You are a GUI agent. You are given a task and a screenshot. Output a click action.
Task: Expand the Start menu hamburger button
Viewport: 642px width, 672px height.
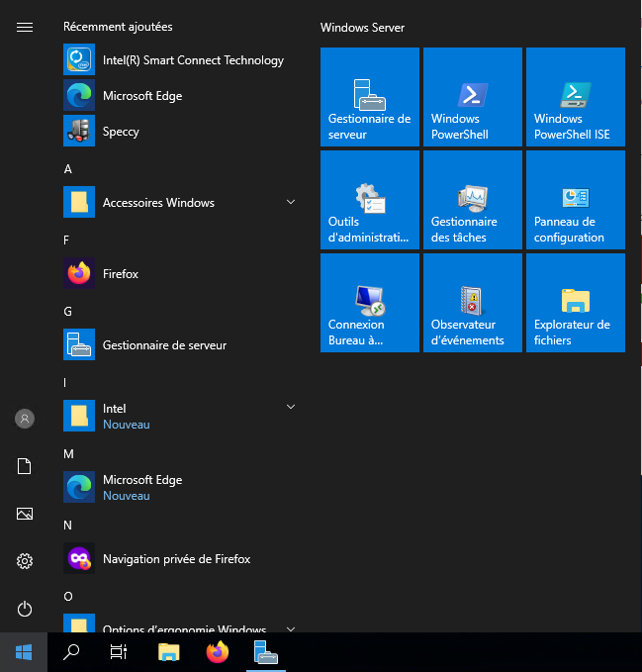(25, 28)
